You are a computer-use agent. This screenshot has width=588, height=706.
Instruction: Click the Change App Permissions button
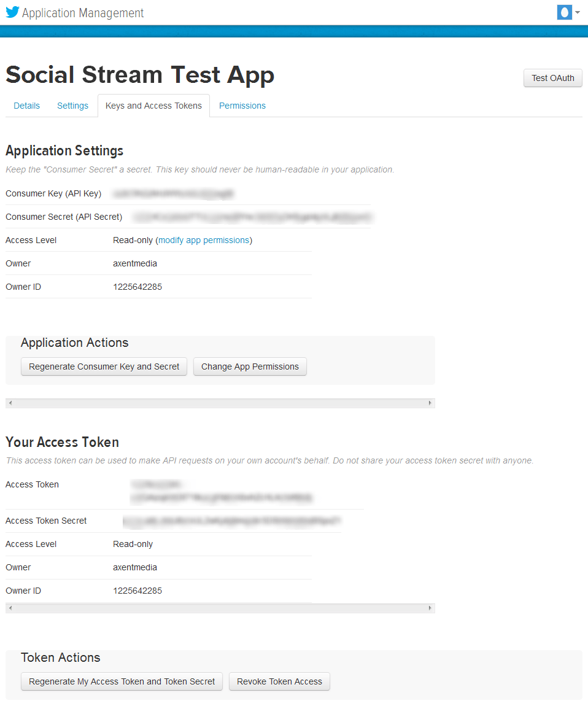click(250, 367)
